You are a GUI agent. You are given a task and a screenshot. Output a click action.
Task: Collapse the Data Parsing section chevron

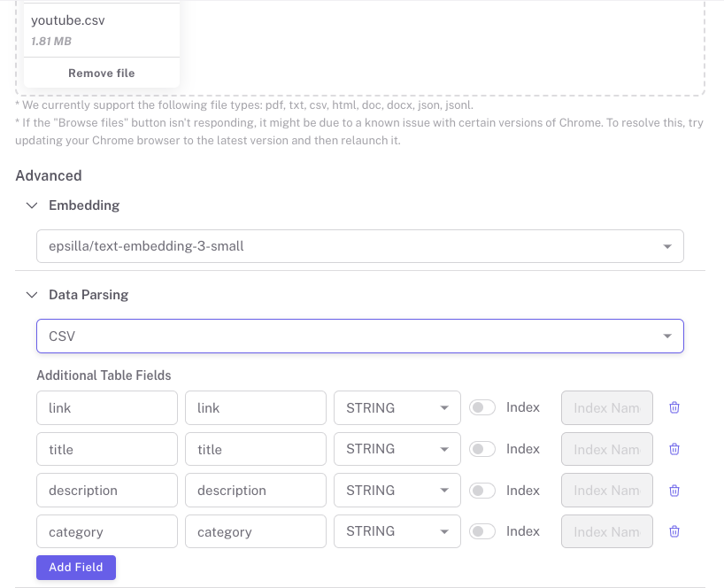pyautogui.click(x=32, y=295)
